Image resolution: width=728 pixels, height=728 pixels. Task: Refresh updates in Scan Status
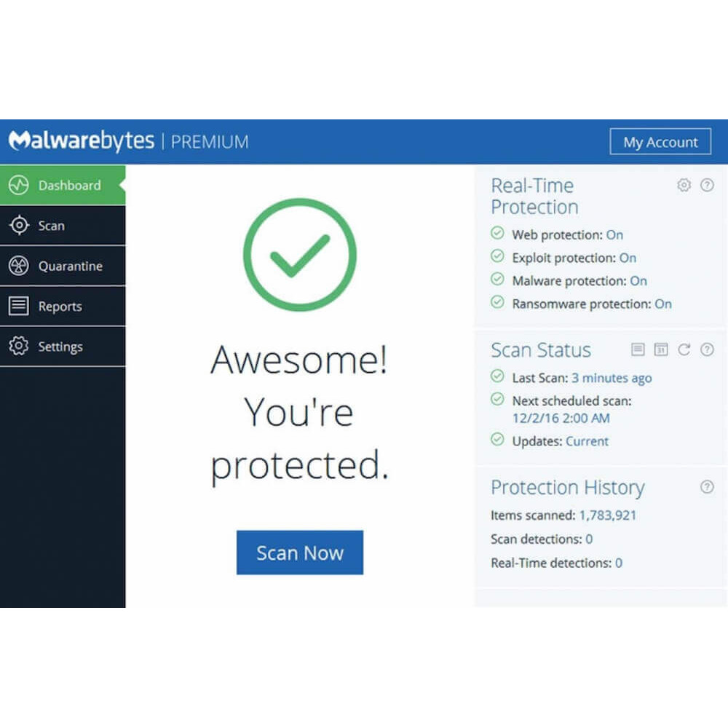click(684, 349)
